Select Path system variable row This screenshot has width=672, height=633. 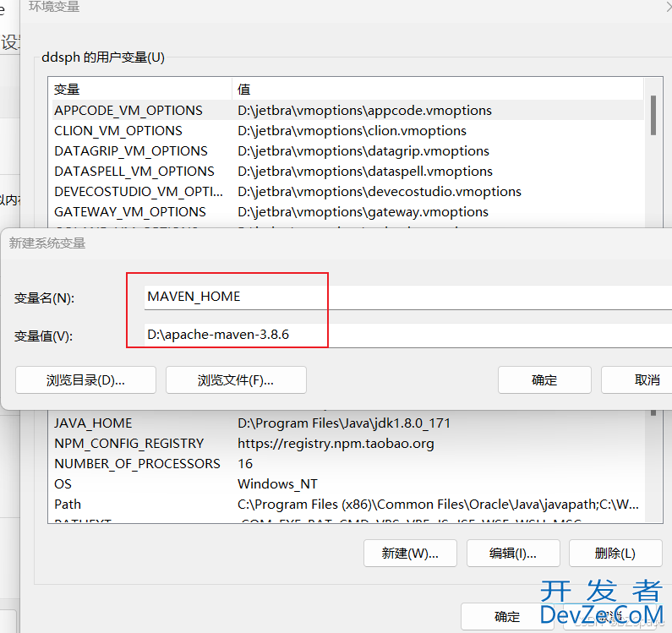347,505
